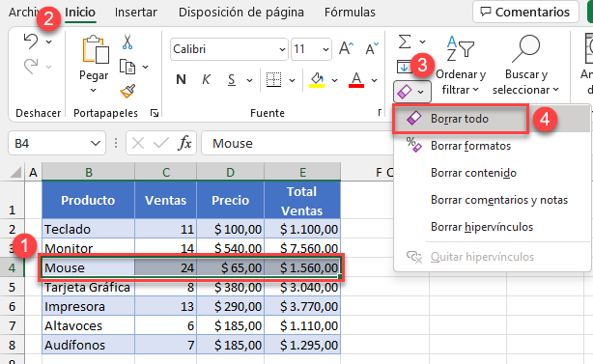This screenshot has width=593, height=364.
Task: Click the formula bar cancel X icon
Action: tap(138, 143)
